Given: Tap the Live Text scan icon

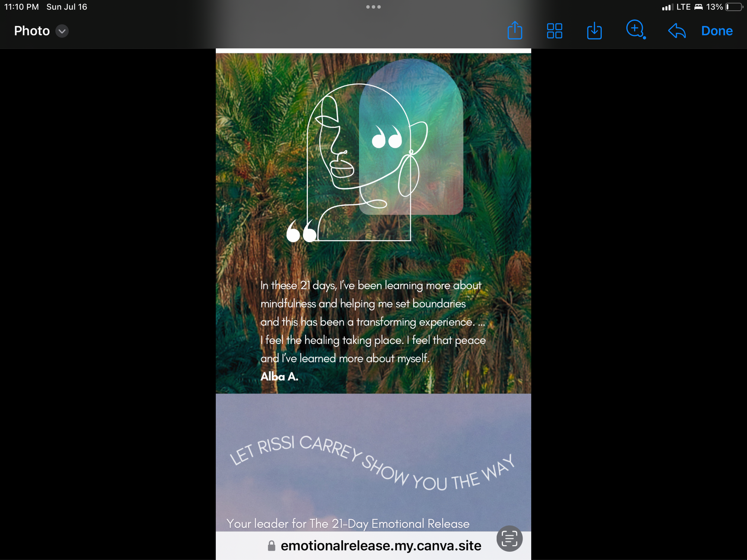Looking at the screenshot, I should 509,538.
